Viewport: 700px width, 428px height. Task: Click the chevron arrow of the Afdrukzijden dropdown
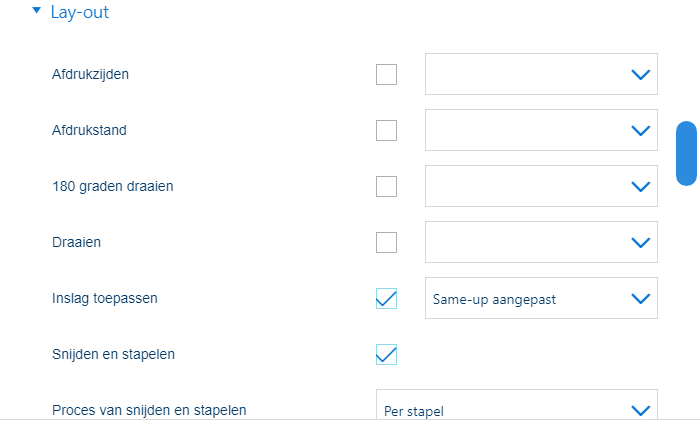pyautogui.click(x=640, y=74)
